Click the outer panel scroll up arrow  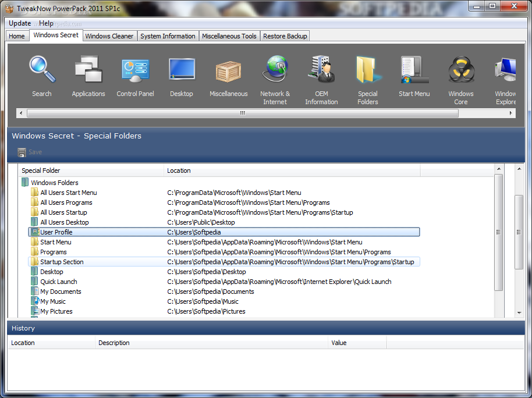(519, 169)
